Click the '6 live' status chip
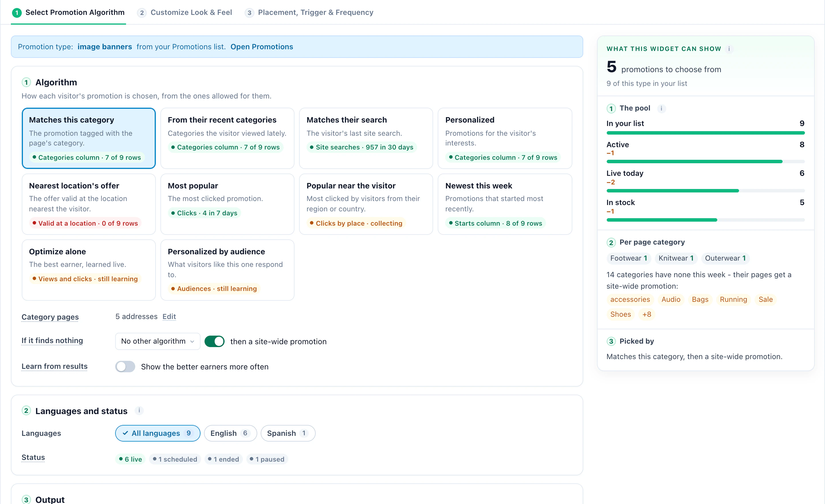The width and height of the screenshot is (825, 504). (x=131, y=459)
